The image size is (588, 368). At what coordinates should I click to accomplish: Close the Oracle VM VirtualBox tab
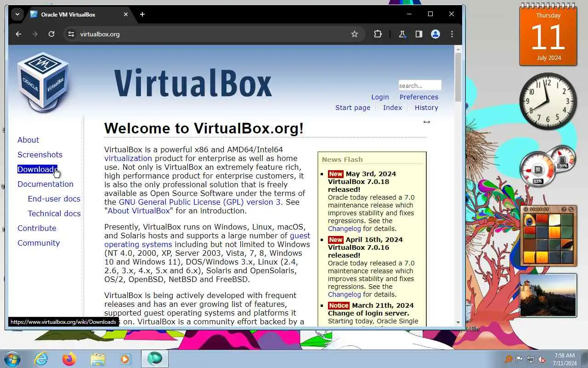tap(126, 14)
